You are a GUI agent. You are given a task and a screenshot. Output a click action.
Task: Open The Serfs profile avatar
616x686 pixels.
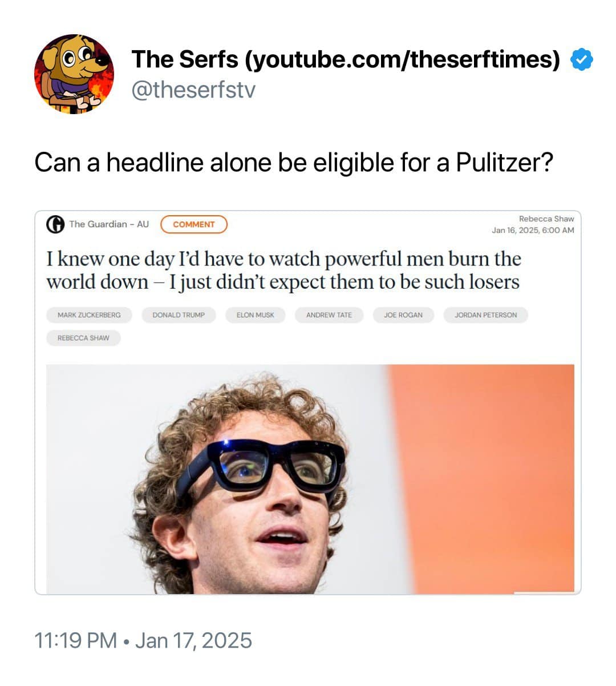(x=74, y=74)
